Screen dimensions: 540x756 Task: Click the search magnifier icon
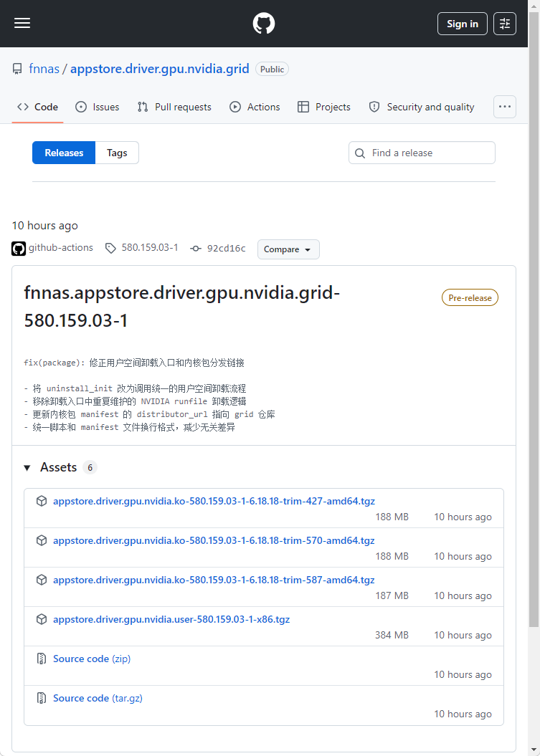(x=360, y=153)
